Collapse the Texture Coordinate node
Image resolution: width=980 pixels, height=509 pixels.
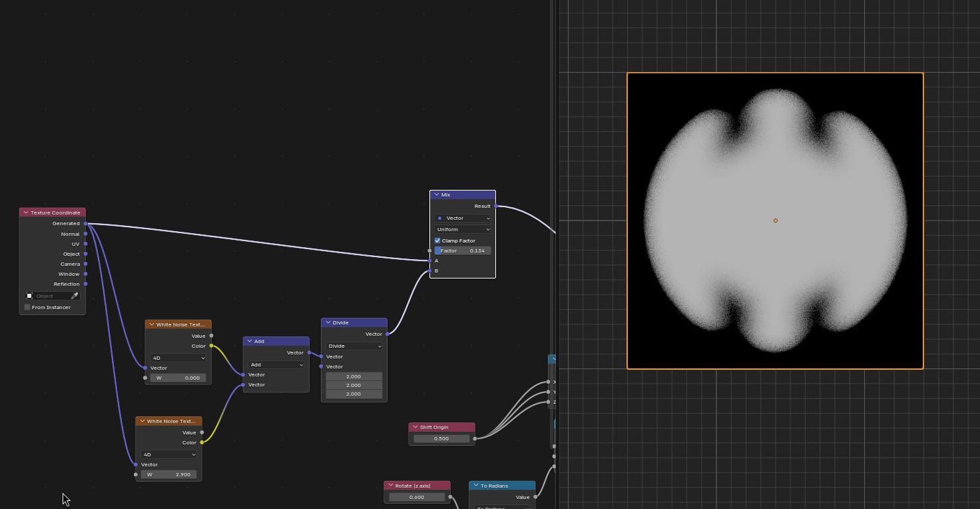point(25,213)
